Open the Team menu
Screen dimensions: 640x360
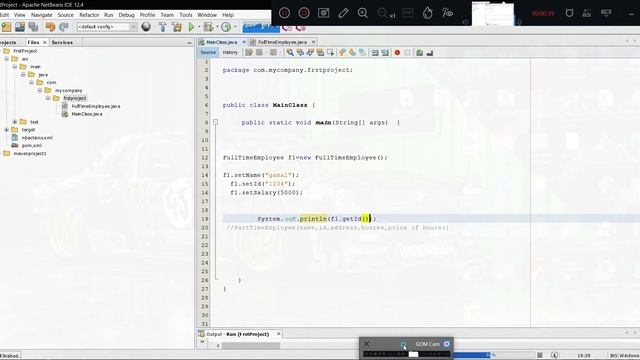point(167,15)
